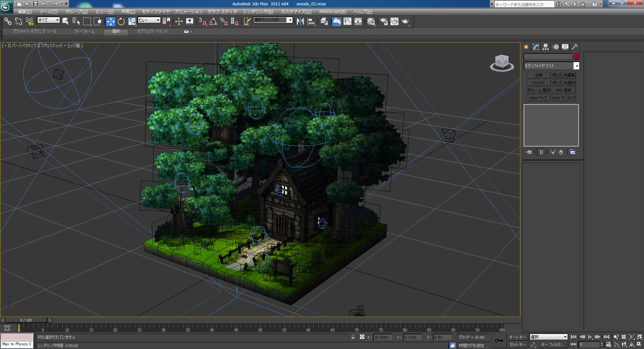Screen dimensions: 644x349
Task: Open the レンダリング(R) menu
Action: point(258,11)
